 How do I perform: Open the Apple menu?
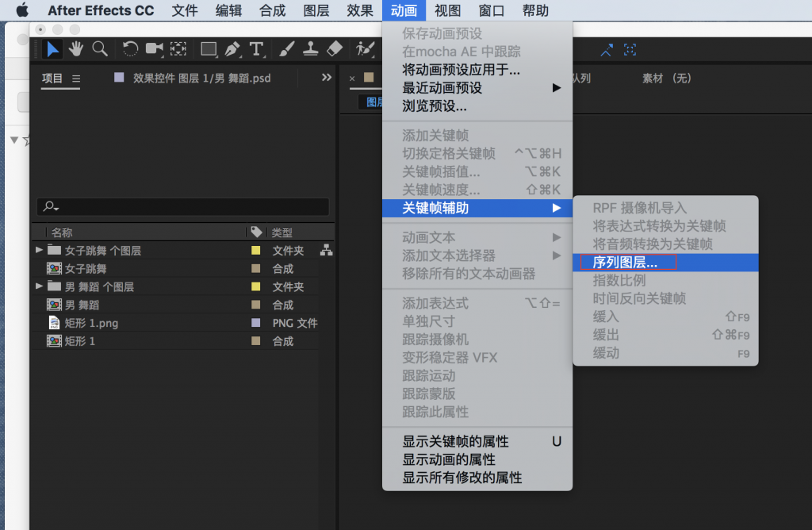(22, 10)
